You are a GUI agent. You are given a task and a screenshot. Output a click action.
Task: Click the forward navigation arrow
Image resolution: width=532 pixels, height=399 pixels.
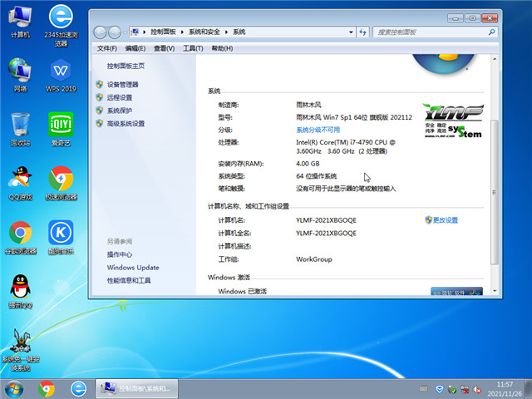[x=115, y=32]
